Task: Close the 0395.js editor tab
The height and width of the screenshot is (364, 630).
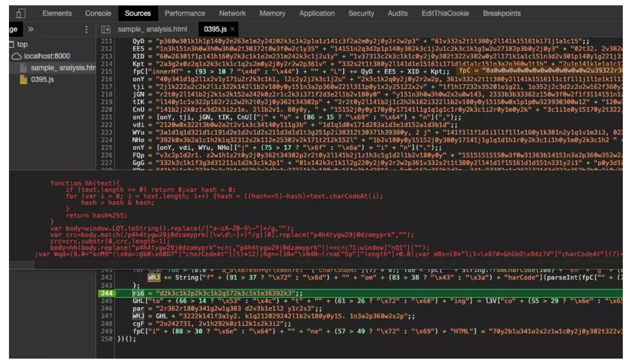Action: (232, 30)
